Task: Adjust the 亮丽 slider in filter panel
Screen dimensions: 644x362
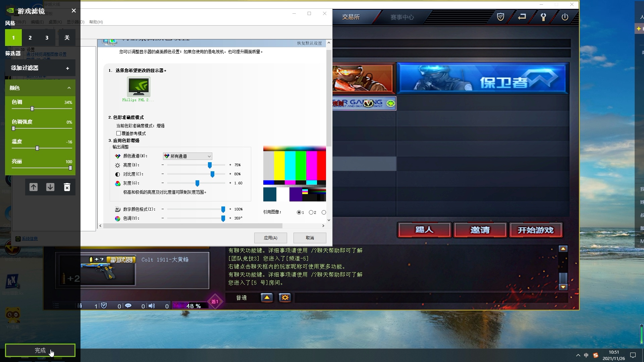Action: point(70,168)
